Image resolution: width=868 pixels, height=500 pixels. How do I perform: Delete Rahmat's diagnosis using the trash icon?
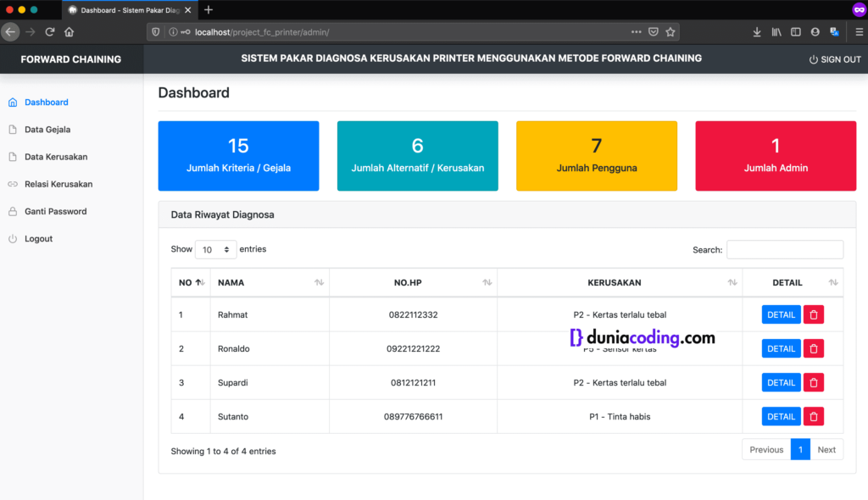(x=813, y=314)
